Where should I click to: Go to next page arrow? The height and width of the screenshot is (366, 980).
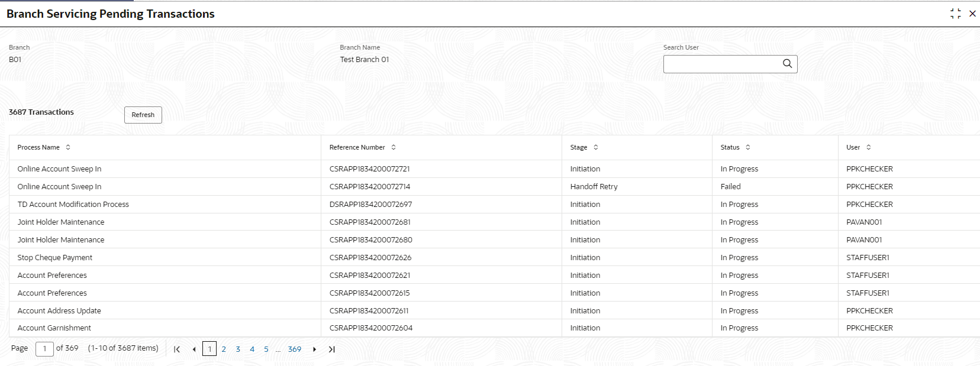click(314, 349)
